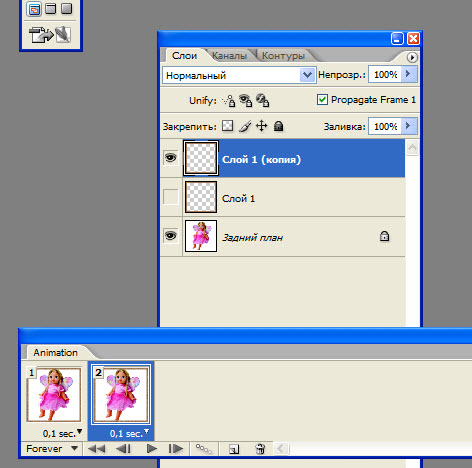Screen dimensions: 472x468
Task: Switch to the Слои tab
Action: click(x=184, y=56)
